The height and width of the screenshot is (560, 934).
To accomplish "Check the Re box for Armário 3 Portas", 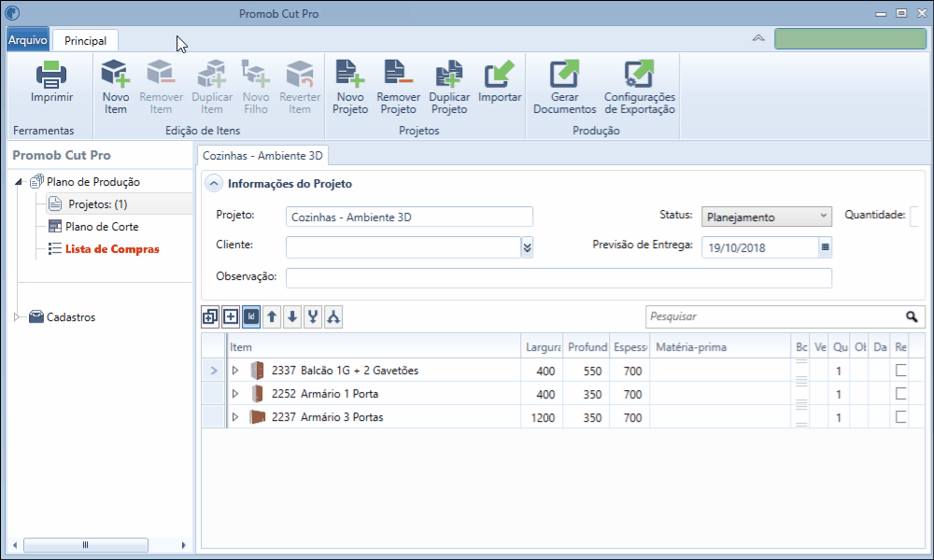I will pos(901,416).
